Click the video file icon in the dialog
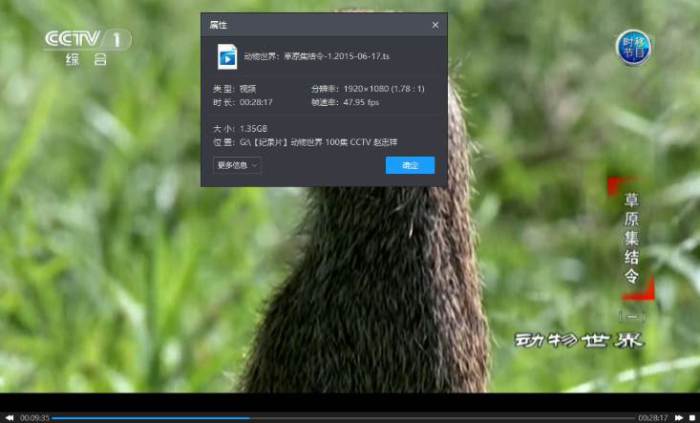This screenshot has width=700, height=423. [x=227, y=56]
